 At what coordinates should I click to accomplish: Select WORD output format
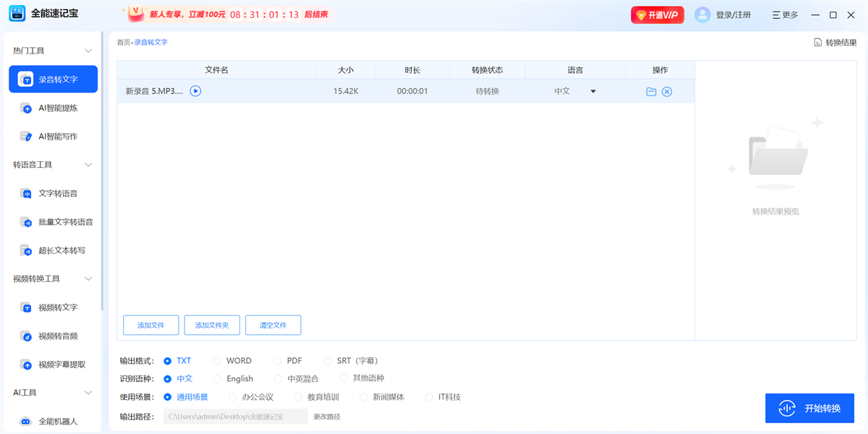[218, 360]
